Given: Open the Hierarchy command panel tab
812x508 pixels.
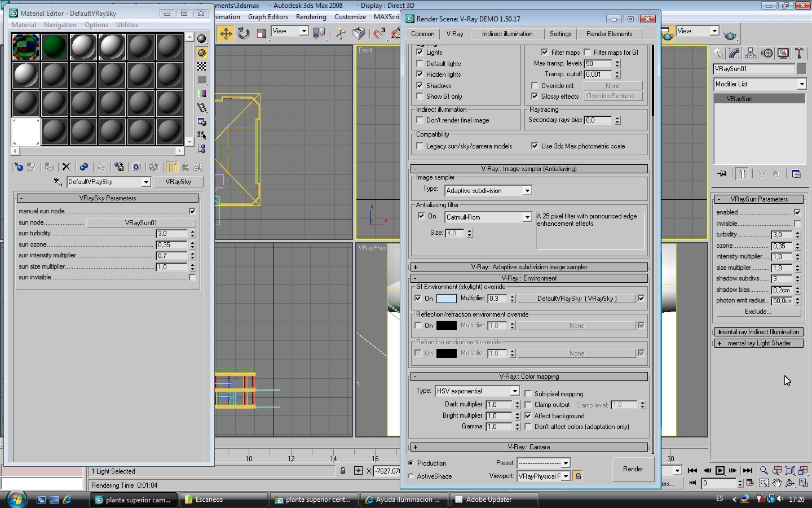Looking at the screenshot, I should point(751,53).
